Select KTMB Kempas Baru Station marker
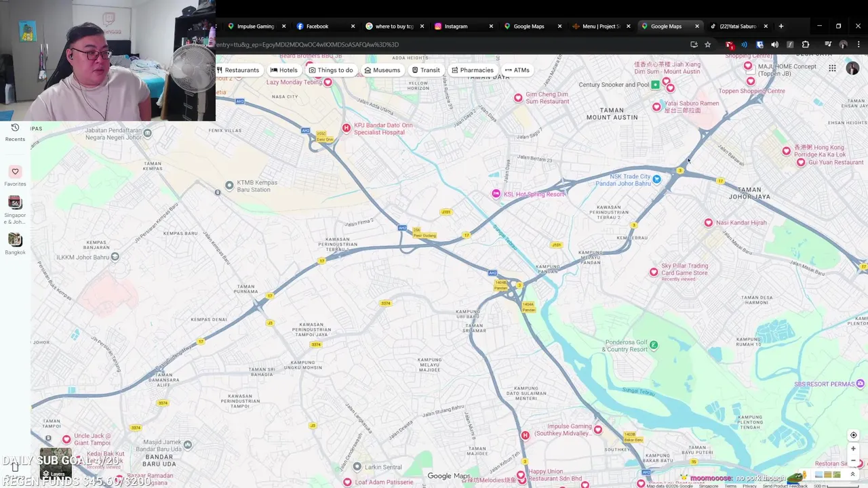Image resolution: width=868 pixels, height=488 pixels. [x=229, y=185]
